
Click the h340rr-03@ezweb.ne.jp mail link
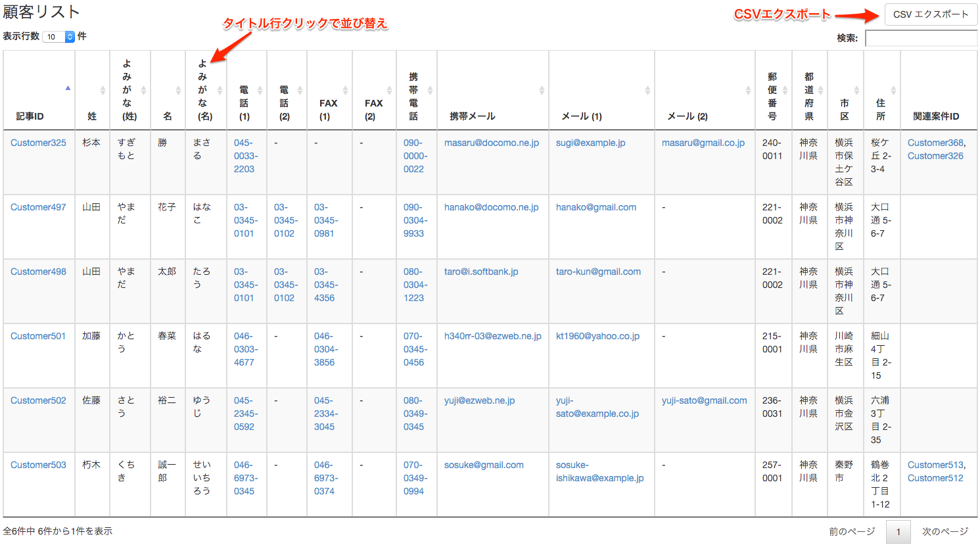[x=493, y=336]
